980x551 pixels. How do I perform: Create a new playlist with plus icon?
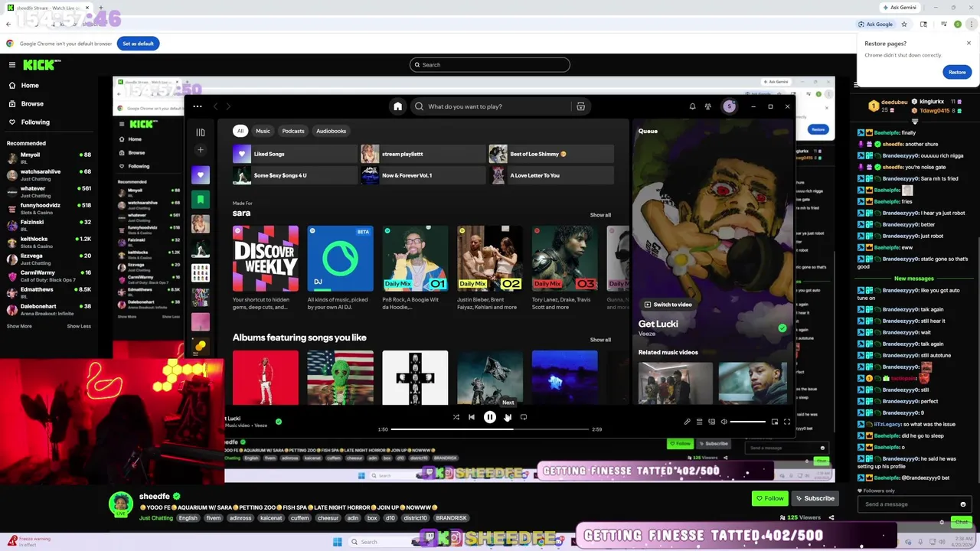point(201,150)
